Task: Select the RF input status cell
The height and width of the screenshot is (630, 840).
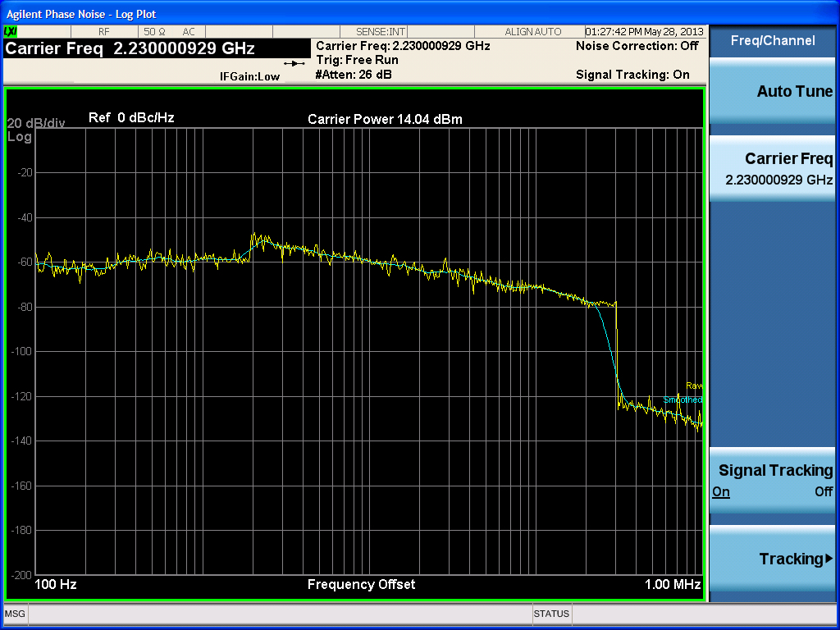Action: pos(104,32)
